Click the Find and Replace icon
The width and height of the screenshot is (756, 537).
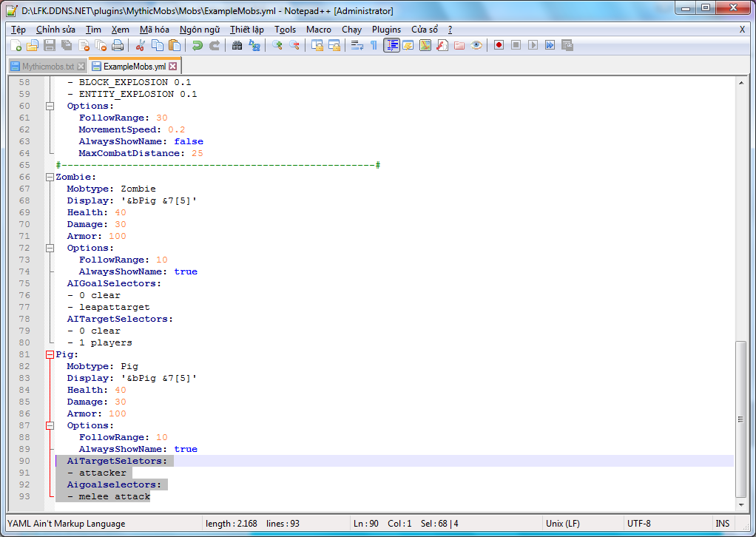click(x=254, y=45)
